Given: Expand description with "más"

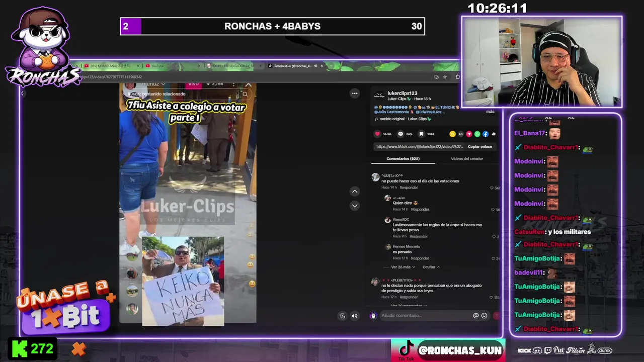Looking at the screenshot, I should (x=490, y=112).
